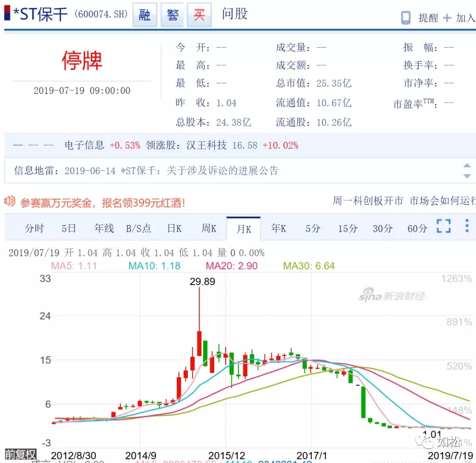Show the previous 信息地雷 news item (up arrow)
Screen dimensions: 476x463
coord(467,166)
